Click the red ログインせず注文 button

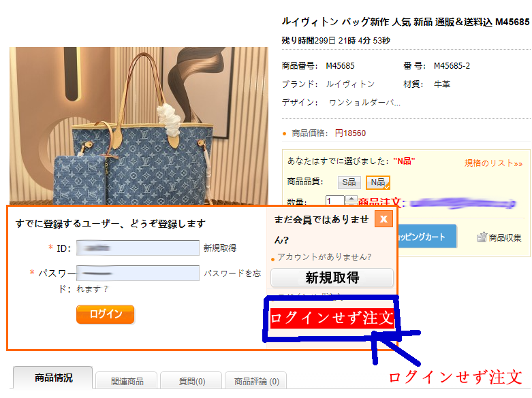[x=332, y=318]
